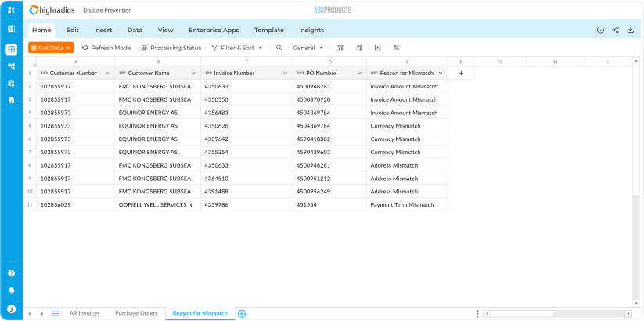Expand Customer Name column filter arrow

point(192,73)
